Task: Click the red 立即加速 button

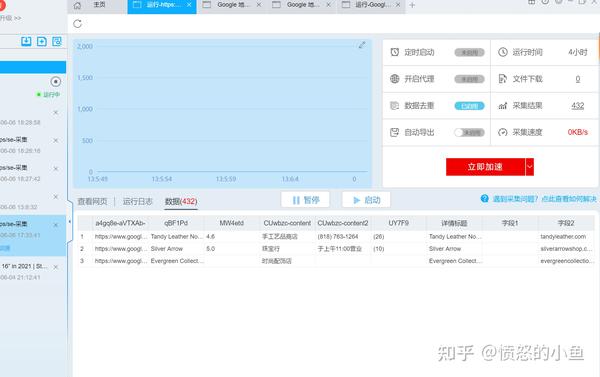Action: click(485, 167)
